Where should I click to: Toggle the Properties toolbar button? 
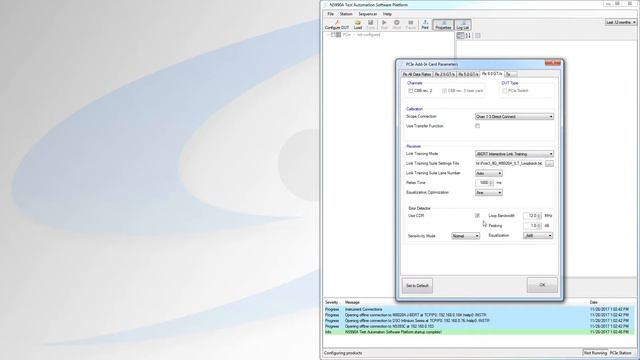[443, 25]
